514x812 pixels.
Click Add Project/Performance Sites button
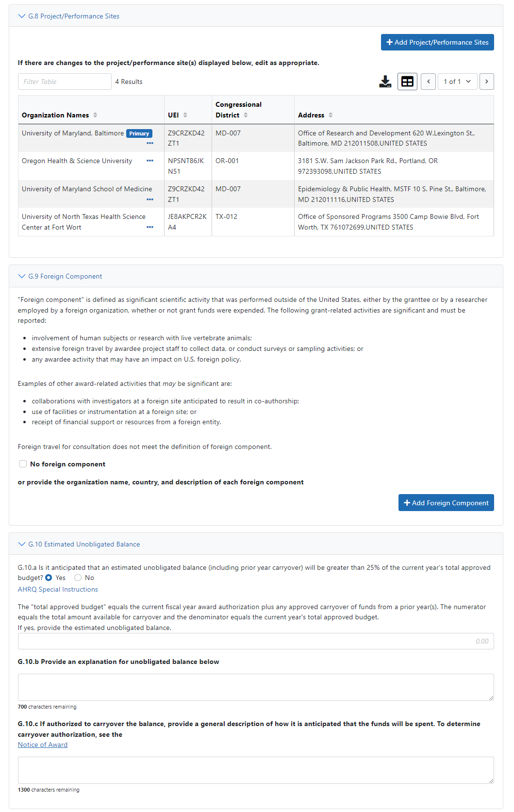437,42
